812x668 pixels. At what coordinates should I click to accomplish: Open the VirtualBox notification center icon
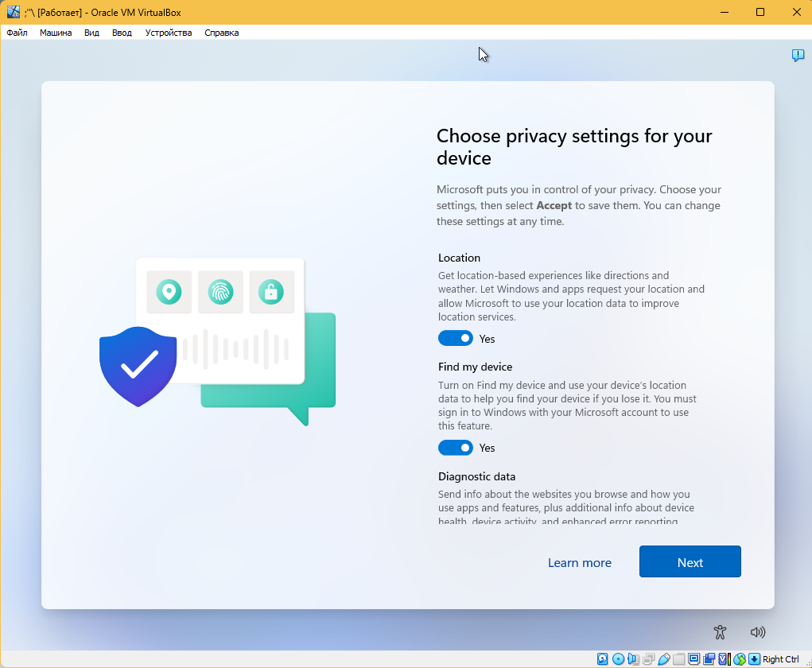click(x=798, y=55)
